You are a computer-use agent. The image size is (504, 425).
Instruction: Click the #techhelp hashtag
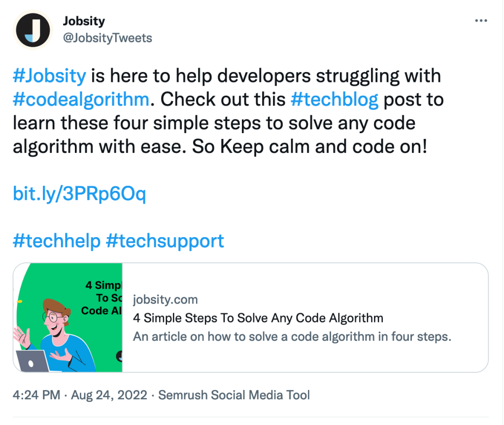[56, 241]
